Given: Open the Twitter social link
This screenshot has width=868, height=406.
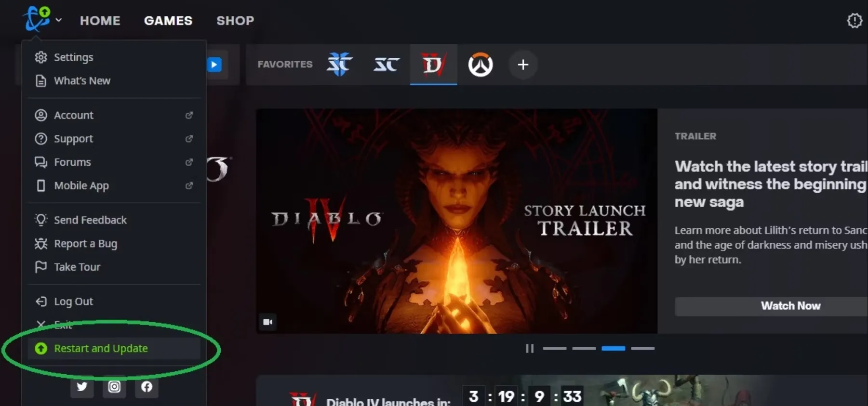Looking at the screenshot, I should [82, 387].
